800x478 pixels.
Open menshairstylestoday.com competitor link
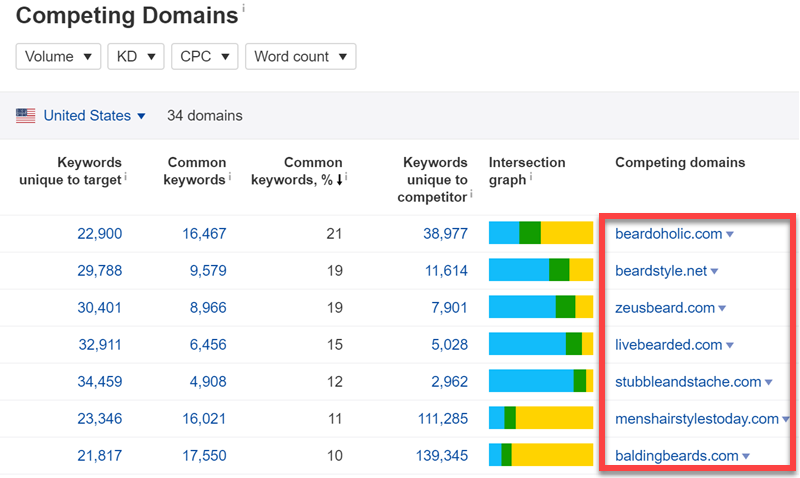click(696, 419)
